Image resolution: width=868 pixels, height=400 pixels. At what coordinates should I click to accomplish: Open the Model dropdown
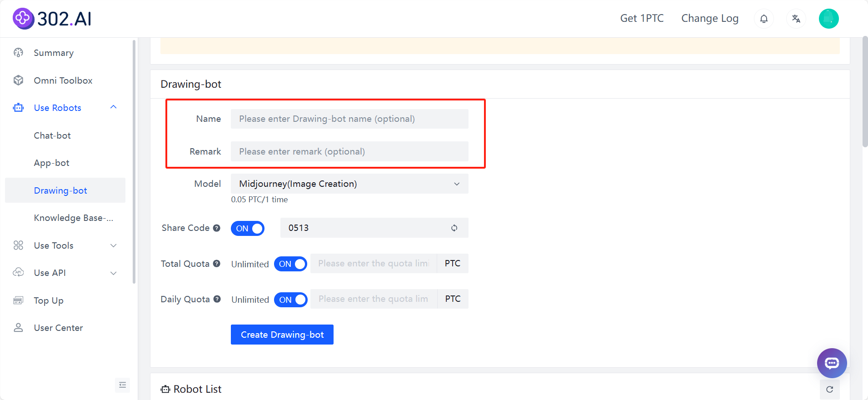coord(349,184)
